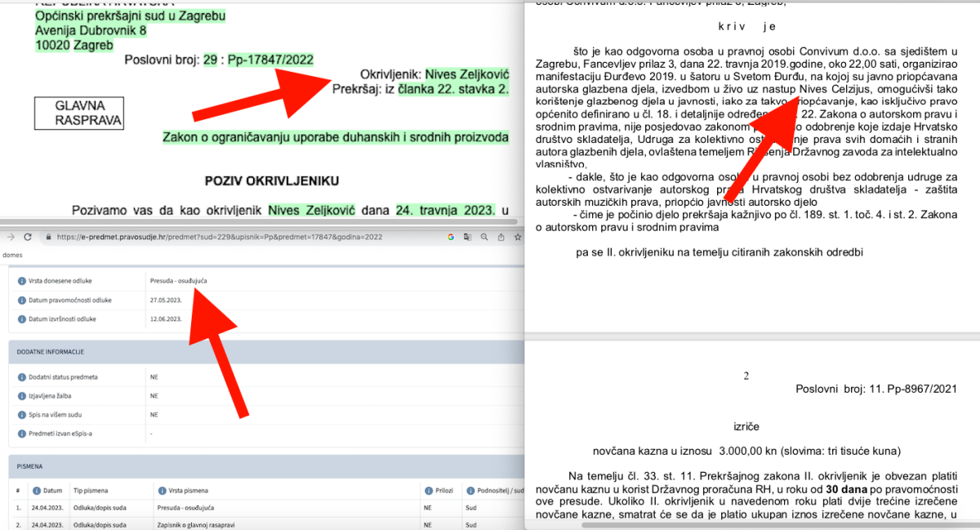
Task: Click the browser forward arrow
Action: (10, 237)
